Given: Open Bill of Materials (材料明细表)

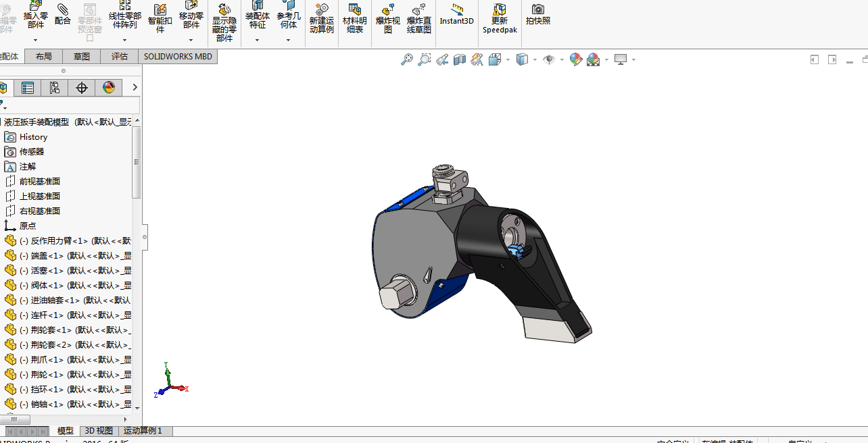Looking at the screenshot, I should pos(355,18).
